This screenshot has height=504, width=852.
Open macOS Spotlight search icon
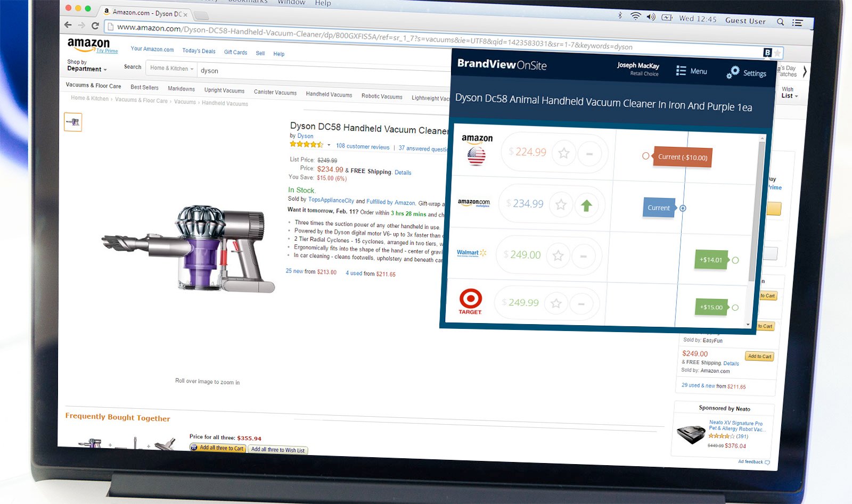pyautogui.click(x=780, y=22)
